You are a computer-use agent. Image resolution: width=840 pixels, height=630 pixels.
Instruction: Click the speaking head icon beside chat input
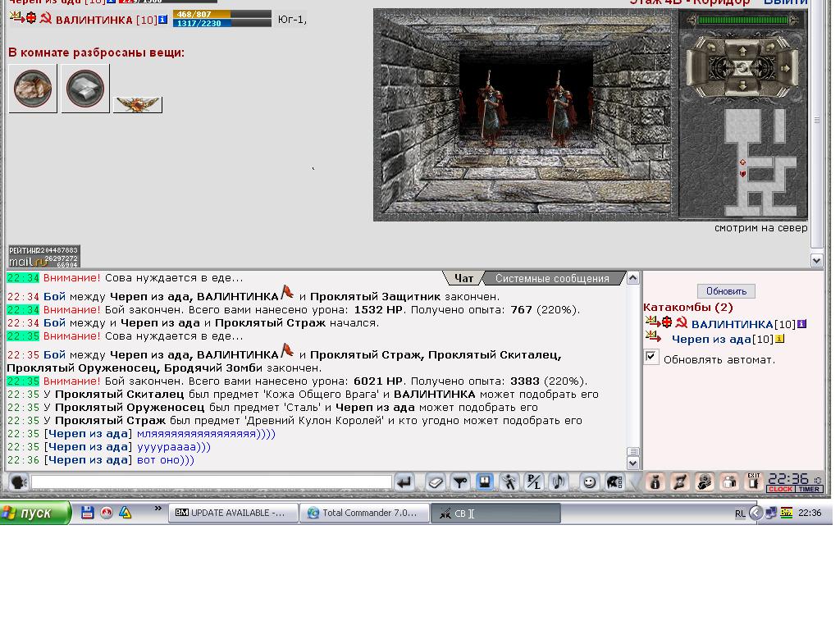pyautogui.click(x=18, y=482)
